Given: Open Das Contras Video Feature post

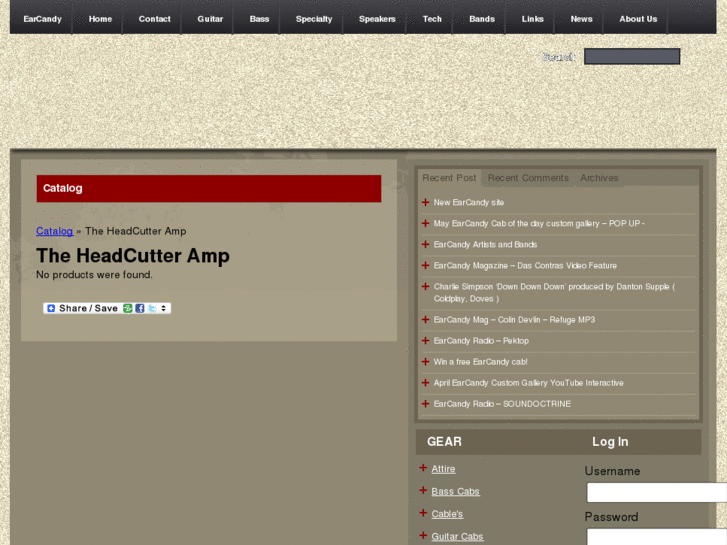Looking at the screenshot, I should pos(525,266).
